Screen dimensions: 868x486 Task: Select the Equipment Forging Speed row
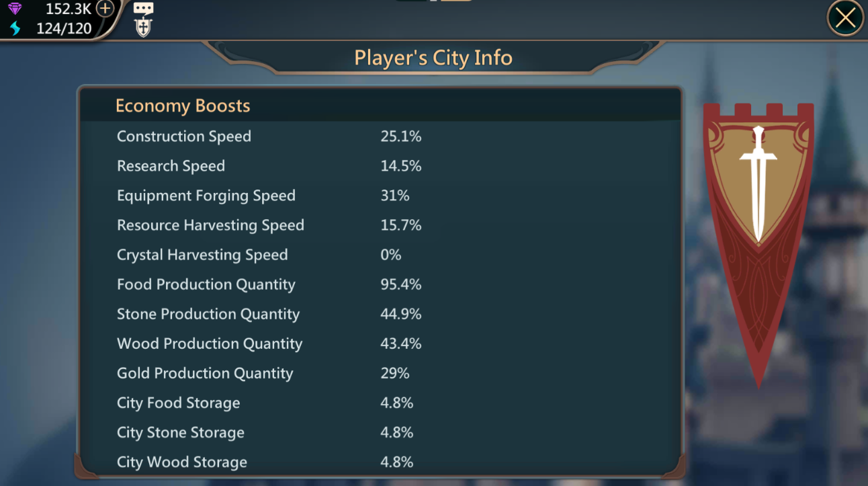pos(380,196)
